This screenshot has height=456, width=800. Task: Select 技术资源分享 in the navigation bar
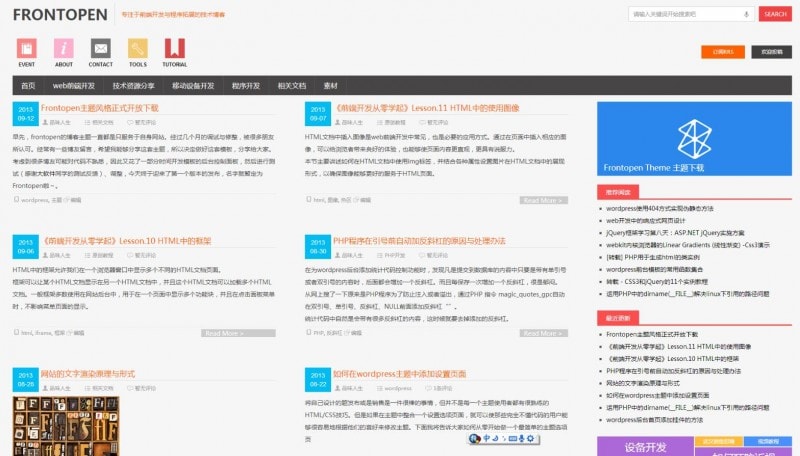[134, 86]
